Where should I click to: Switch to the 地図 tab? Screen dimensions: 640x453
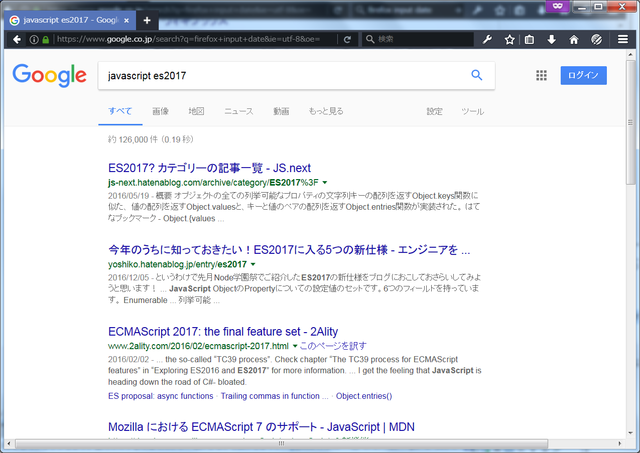(196, 111)
